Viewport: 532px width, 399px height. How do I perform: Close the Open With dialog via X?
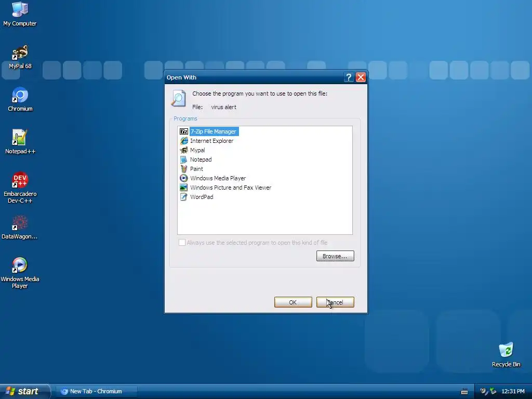click(x=361, y=77)
